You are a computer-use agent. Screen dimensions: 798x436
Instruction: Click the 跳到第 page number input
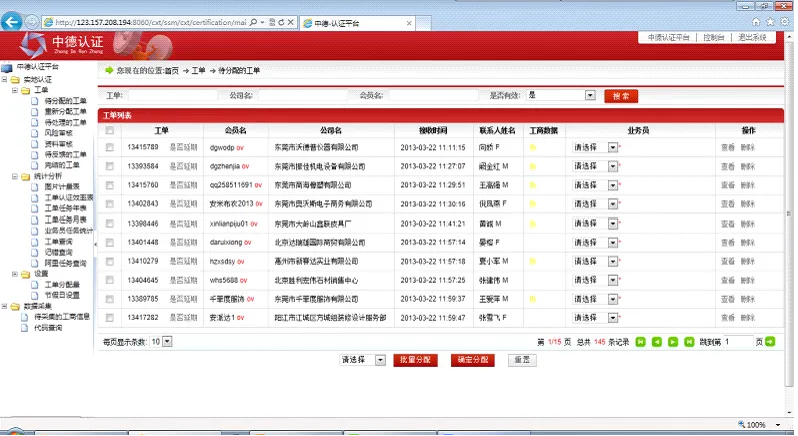(x=738, y=342)
